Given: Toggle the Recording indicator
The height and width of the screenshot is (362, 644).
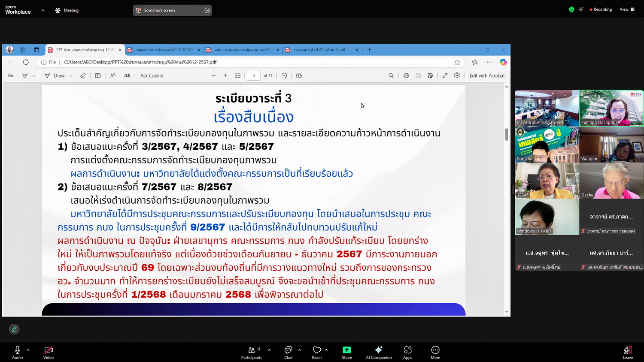Looking at the screenshot, I should point(601,9).
